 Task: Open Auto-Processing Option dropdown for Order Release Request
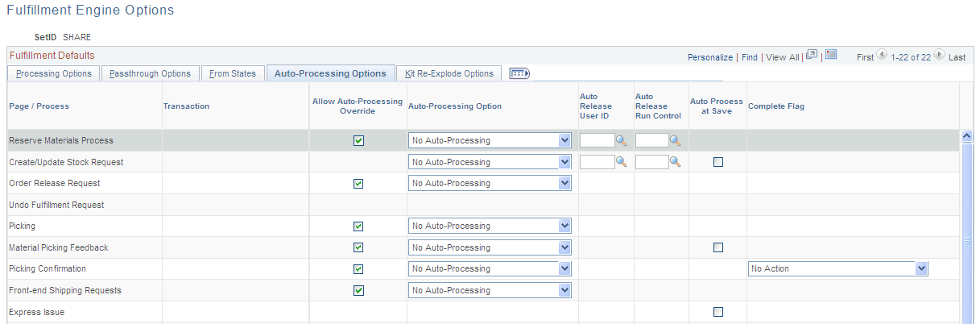[490, 183]
